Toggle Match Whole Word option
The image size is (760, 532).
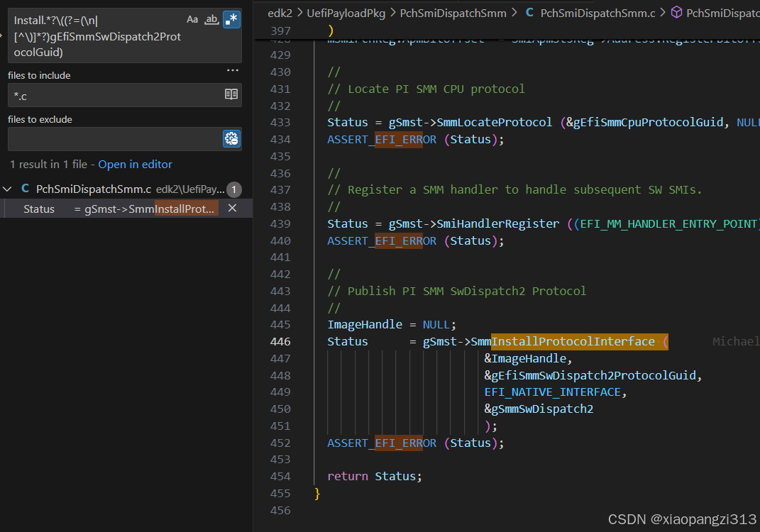[x=211, y=20]
